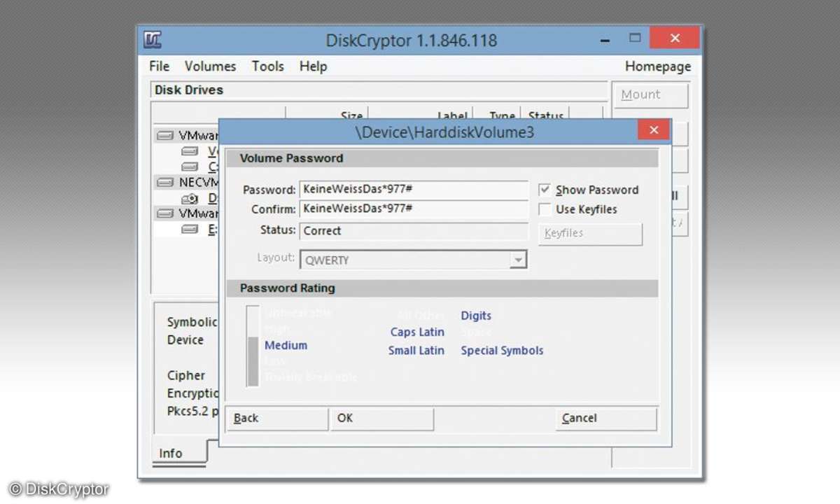This screenshot has width=840, height=504.
Task: Open the File menu
Action: click(x=160, y=66)
